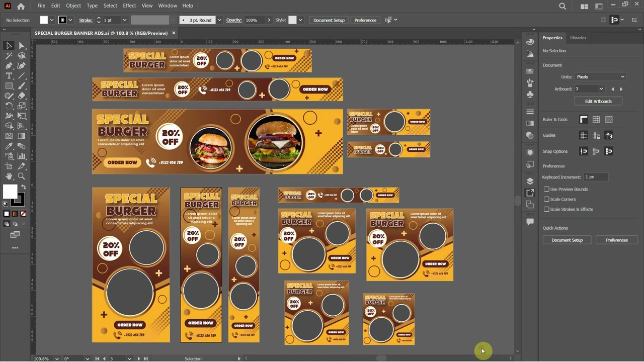Click the search magnifier in the top bar
The height and width of the screenshot is (362, 644).
coord(562,6)
